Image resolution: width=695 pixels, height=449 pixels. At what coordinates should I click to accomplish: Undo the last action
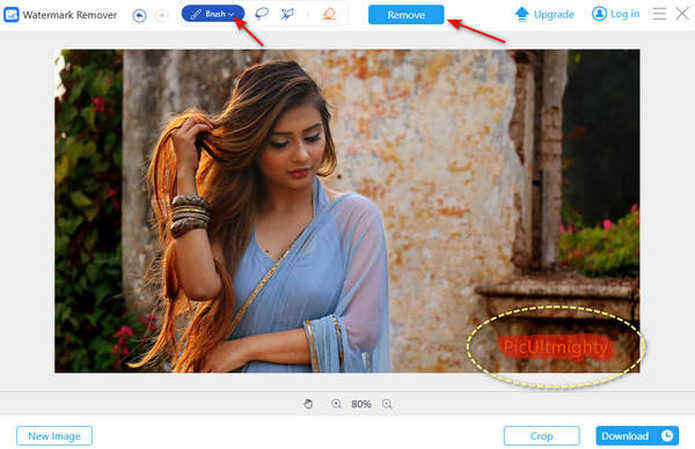(140, 16)
